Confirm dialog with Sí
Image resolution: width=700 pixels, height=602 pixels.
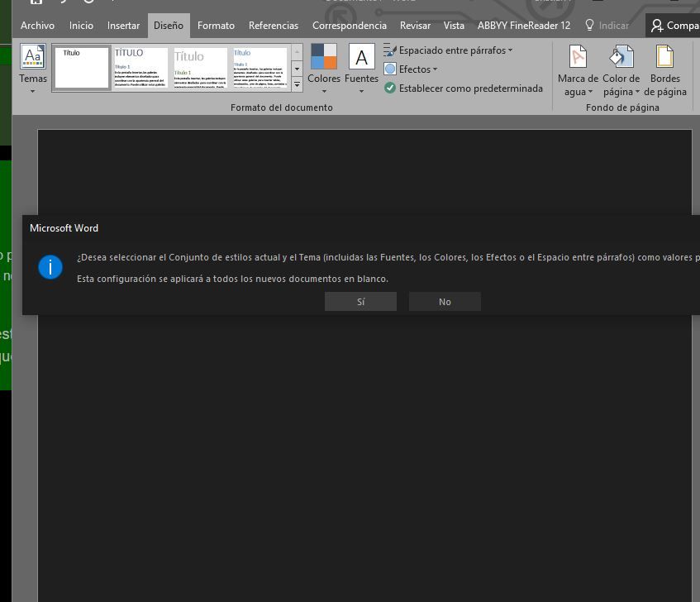[360, 302]
